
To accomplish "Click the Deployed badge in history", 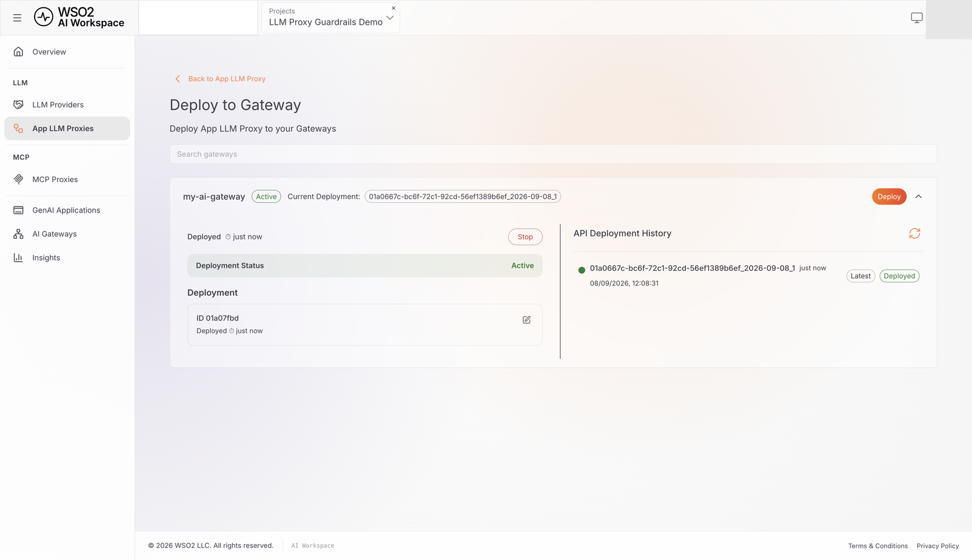I will [x=899, y=276].
